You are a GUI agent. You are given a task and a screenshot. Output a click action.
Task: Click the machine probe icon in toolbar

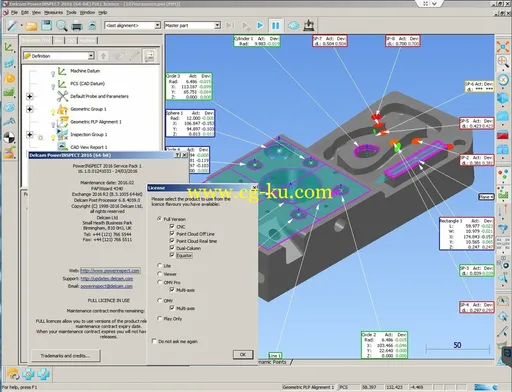[309, 25]
